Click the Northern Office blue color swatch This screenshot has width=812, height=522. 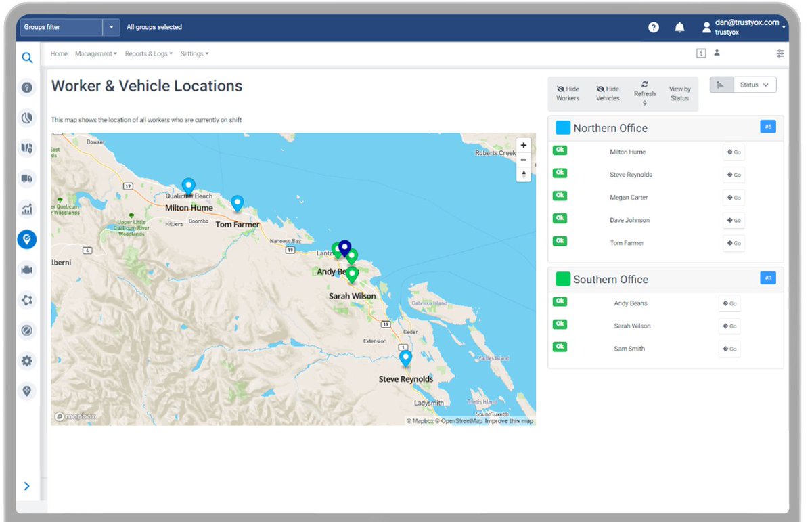(x=562, y=127)
